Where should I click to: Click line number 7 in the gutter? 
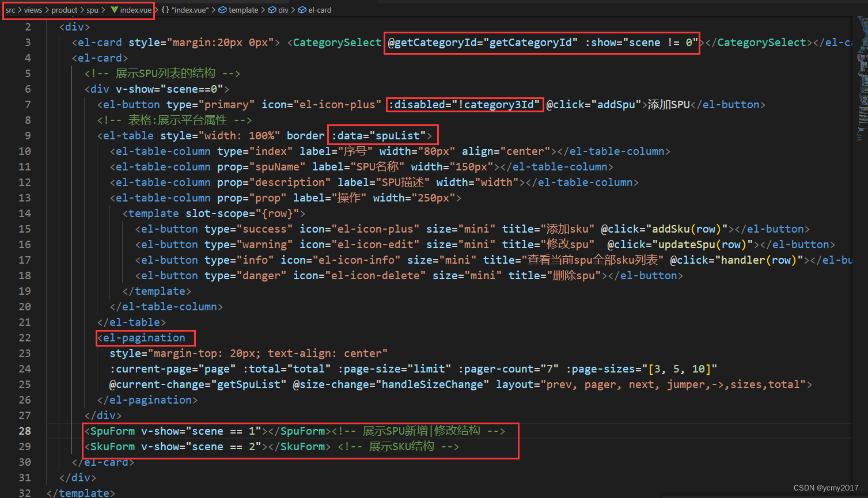[28, 105]
